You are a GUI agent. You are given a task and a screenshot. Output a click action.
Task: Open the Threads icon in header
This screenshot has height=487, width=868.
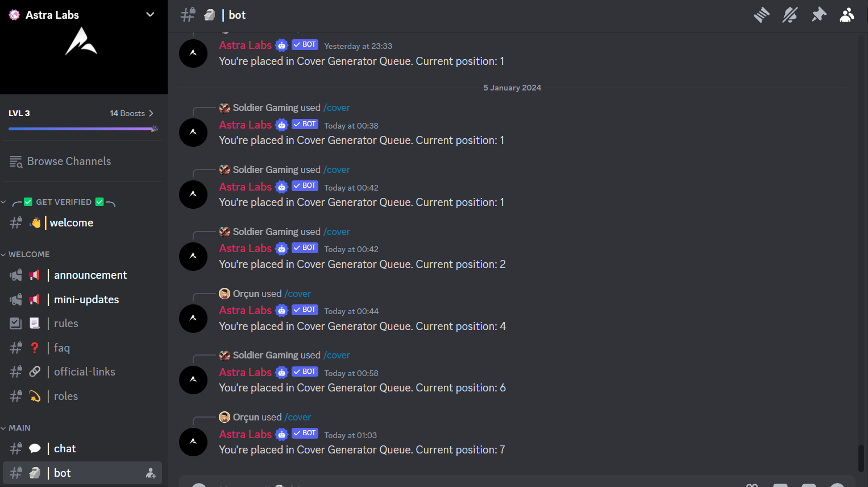(761, 15)
